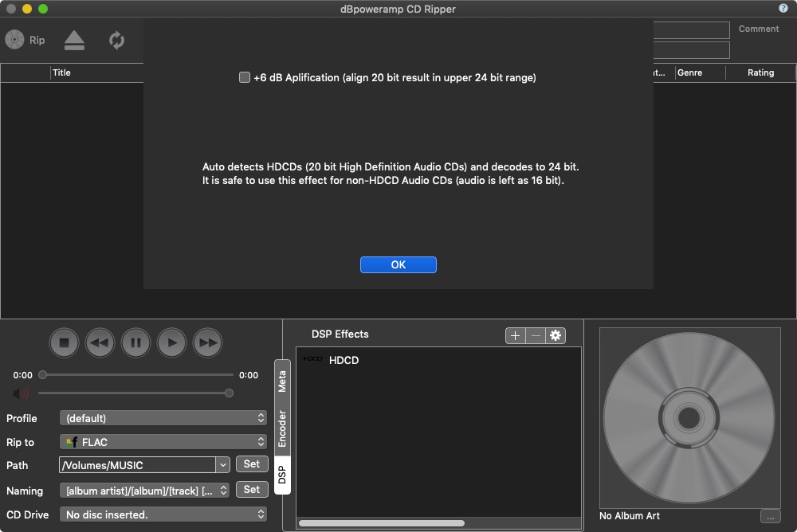This screenshot has width=797, height=532.
Task: Click OK to close the HDCD dialog
Action: [x=398, y=265]
